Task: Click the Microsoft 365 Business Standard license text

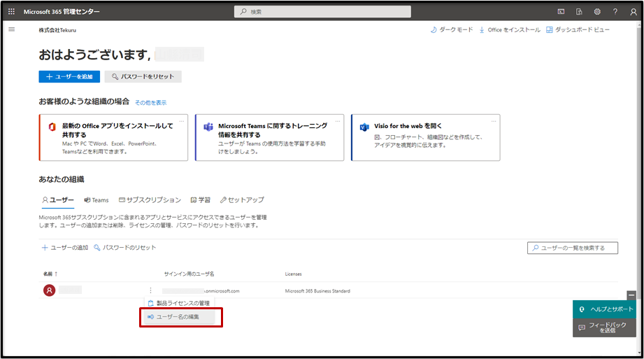Action: point(317,290)
